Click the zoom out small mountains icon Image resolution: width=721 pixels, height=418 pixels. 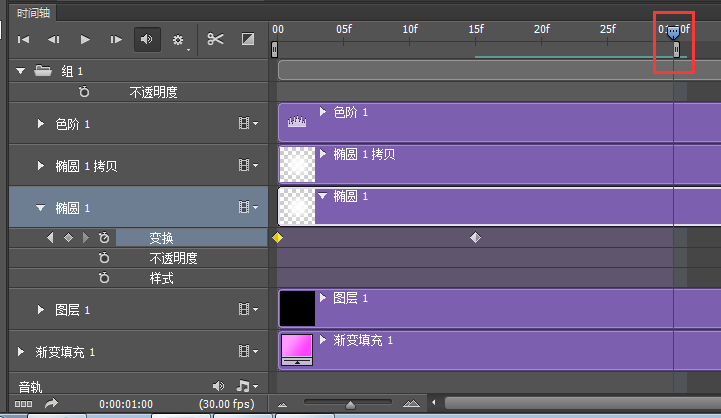coord(282,404)
